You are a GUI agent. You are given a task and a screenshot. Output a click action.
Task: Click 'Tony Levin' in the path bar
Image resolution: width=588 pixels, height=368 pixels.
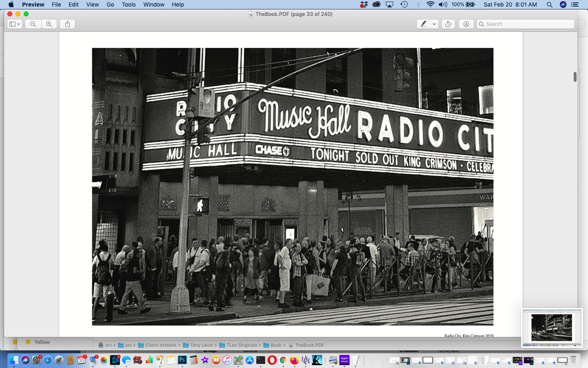click(x=198, y=345)
